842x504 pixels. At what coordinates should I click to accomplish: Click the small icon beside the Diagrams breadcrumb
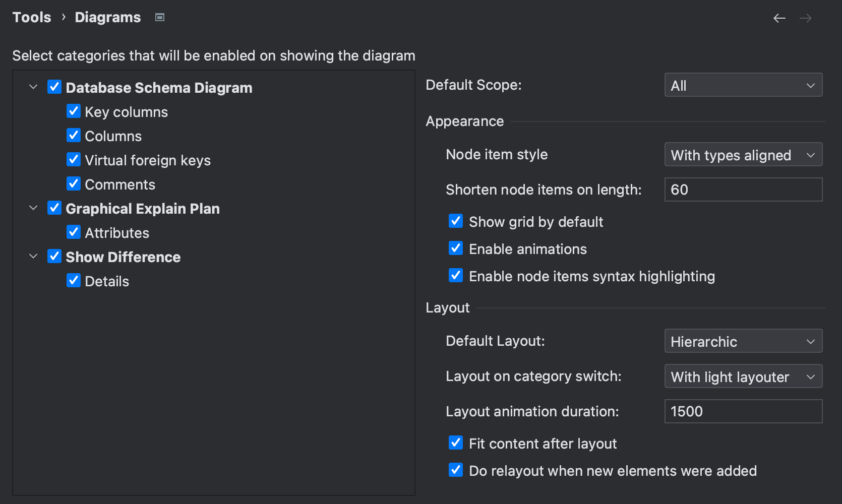coord(159,17)
